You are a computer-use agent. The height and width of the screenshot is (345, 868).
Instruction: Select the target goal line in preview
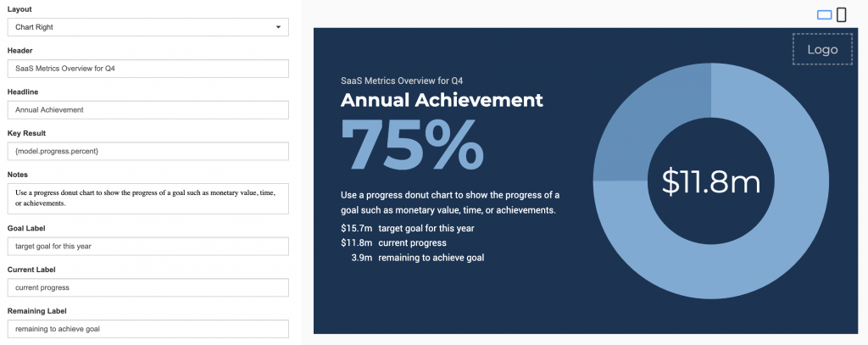coord(408,228)
